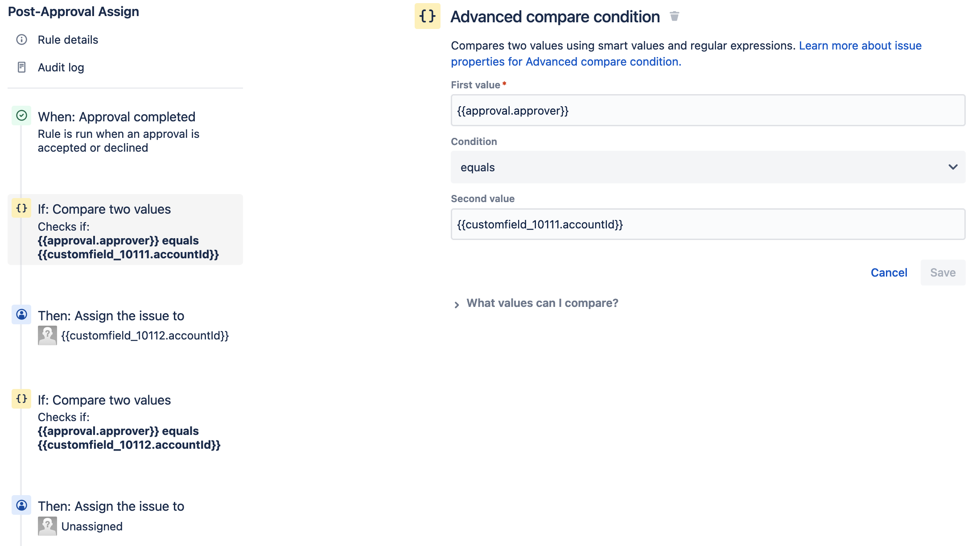
Task: Select the first Compare two values braces icon
Action: click(21, 208)
